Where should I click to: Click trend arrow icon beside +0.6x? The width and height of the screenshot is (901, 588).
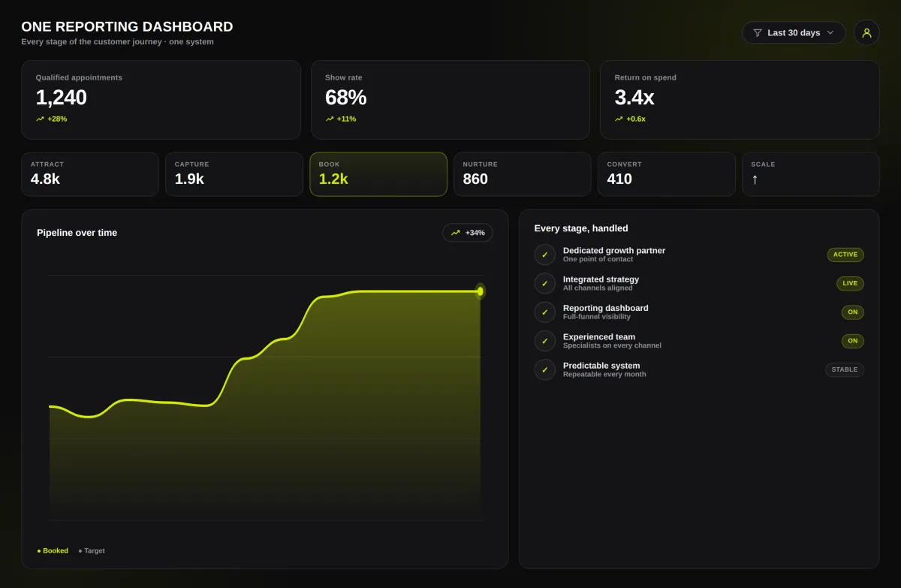(x=619, y=119)
